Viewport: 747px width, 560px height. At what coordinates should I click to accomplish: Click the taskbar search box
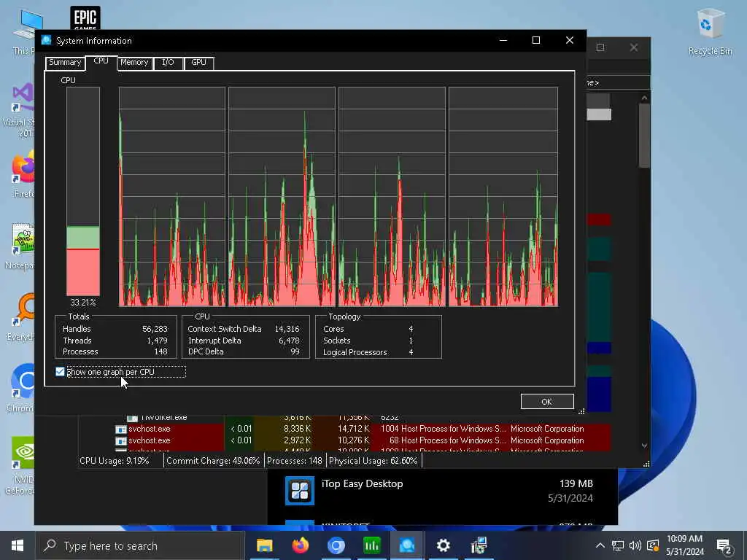click(x=140, y=545)
